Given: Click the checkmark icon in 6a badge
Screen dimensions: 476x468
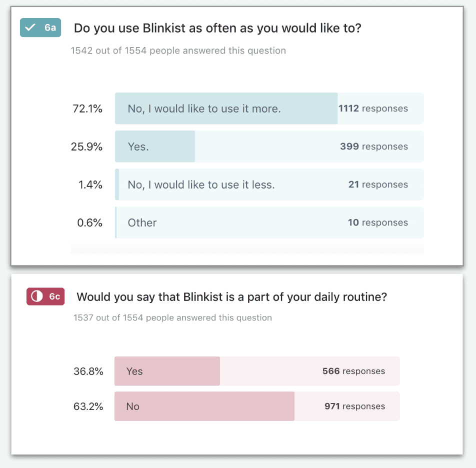Looking at the screenshot, I should tap(30, 27).
